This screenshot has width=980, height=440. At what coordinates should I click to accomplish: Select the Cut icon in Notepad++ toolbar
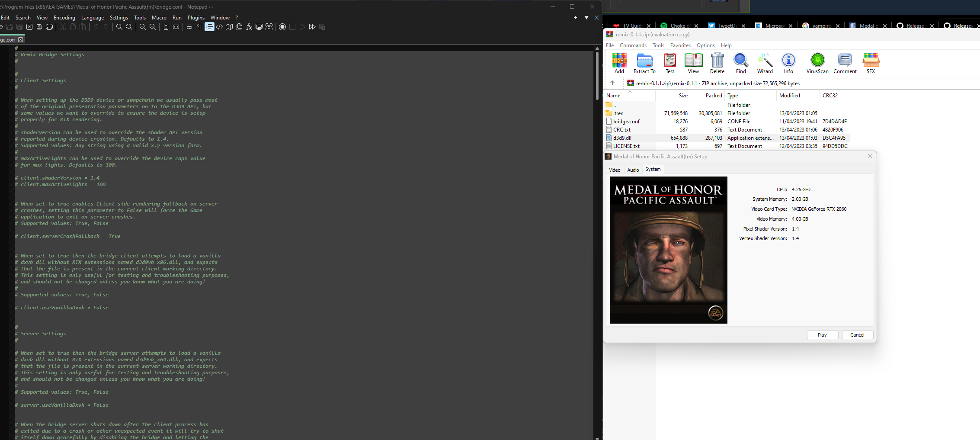coord(62,27)
